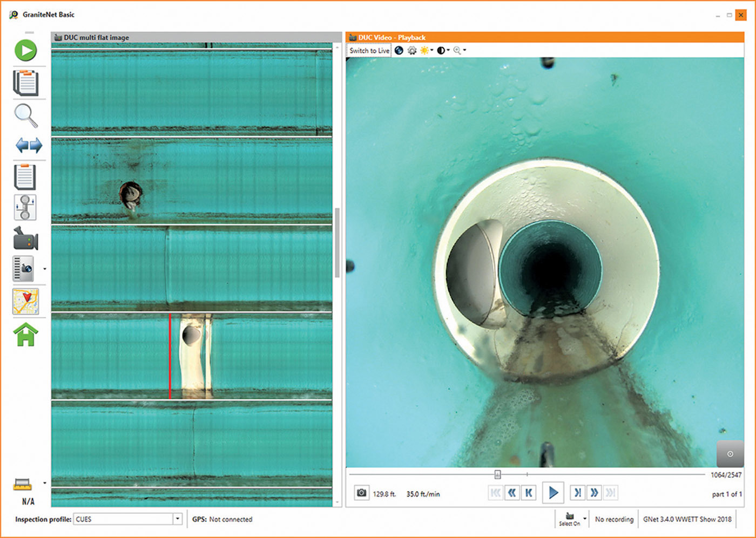
Task: Capture snapshot with the camera button
Action: pos(361,493)
